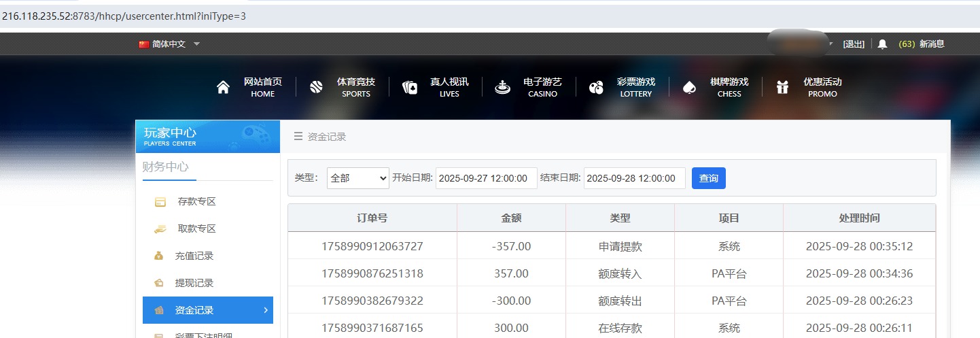Click the chess spade icon
The height and width of the screenshot is (338, 980).
click(x=689, y=88)
